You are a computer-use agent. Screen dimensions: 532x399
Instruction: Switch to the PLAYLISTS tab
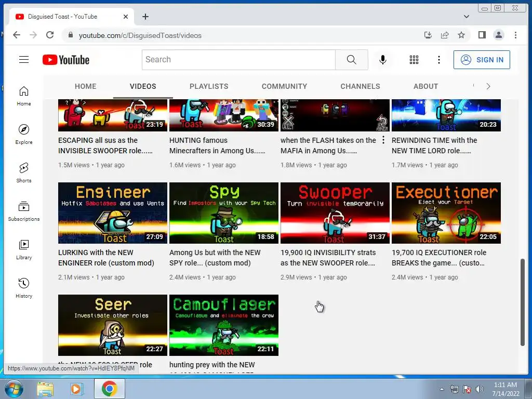click(209, 86)
